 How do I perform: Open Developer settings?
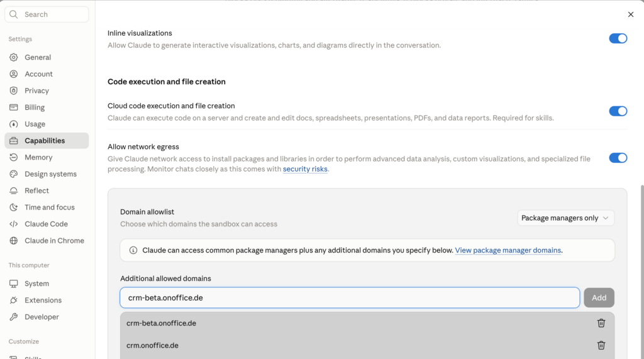coord(47,317)
